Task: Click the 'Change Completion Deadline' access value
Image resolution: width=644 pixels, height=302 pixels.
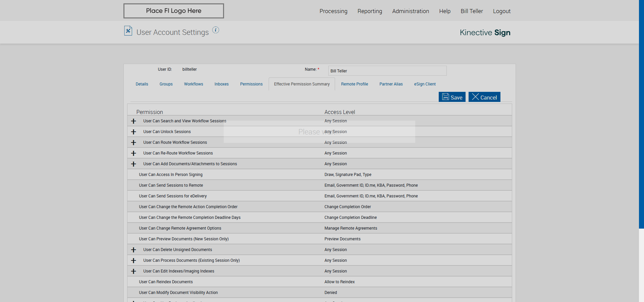Action: (351, 218)
